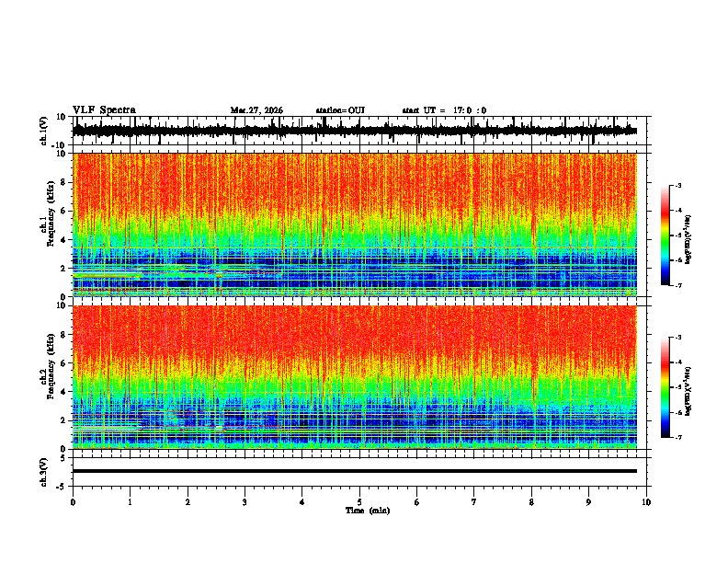The image size is (728, 563).
Task: Select the date text "Mar.27, 2026"
Action: [x=256, y=110]
